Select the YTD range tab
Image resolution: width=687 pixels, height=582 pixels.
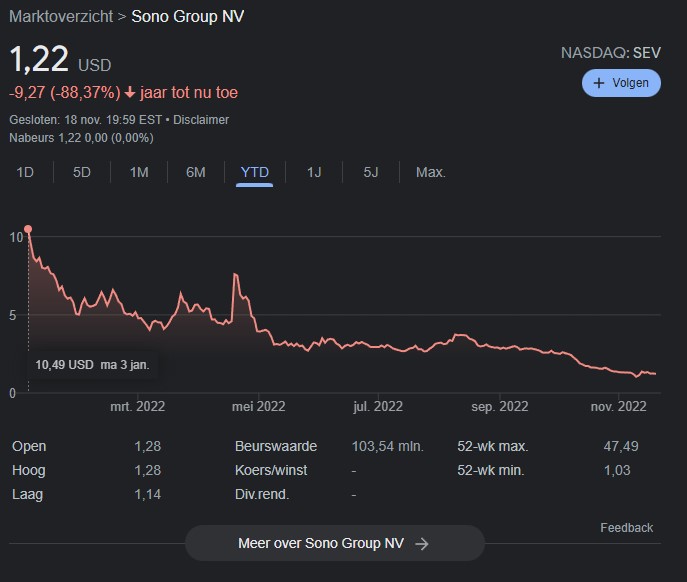click(x=255, y=172)
